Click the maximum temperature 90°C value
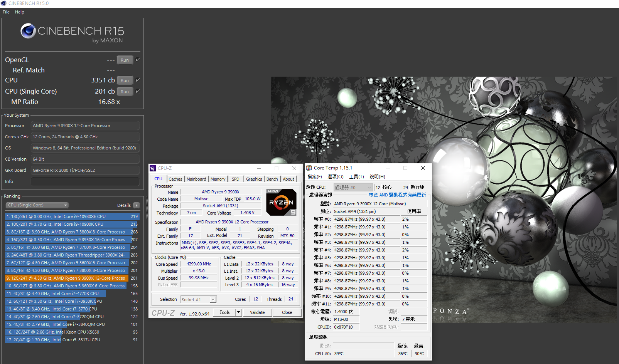The height and width of the screenshot is (364, 619). tap(419, 354)
